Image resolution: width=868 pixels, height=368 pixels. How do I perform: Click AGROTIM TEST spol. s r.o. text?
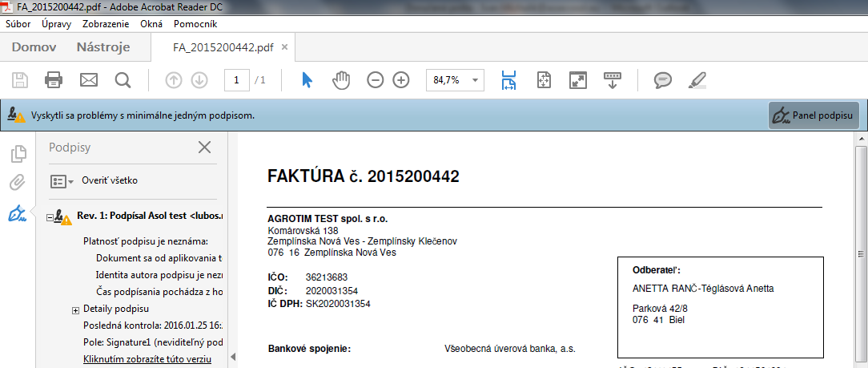tap(328, 219)
